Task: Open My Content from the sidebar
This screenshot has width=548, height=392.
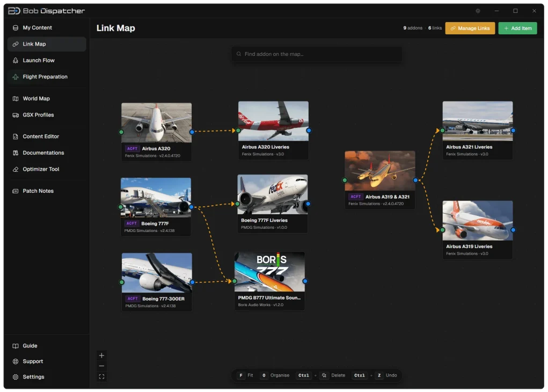Action: pyautogui.click(x=47, y=27)
